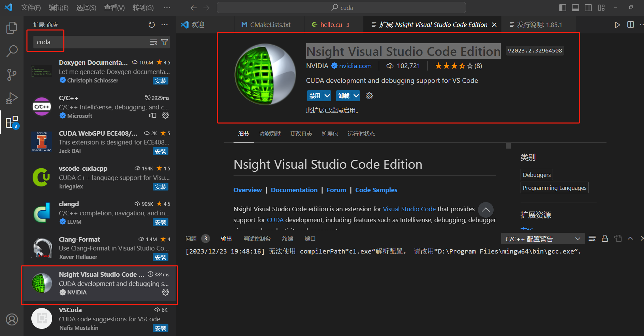
Task: Install the clangd extension
Action: [x=161, y=222]
